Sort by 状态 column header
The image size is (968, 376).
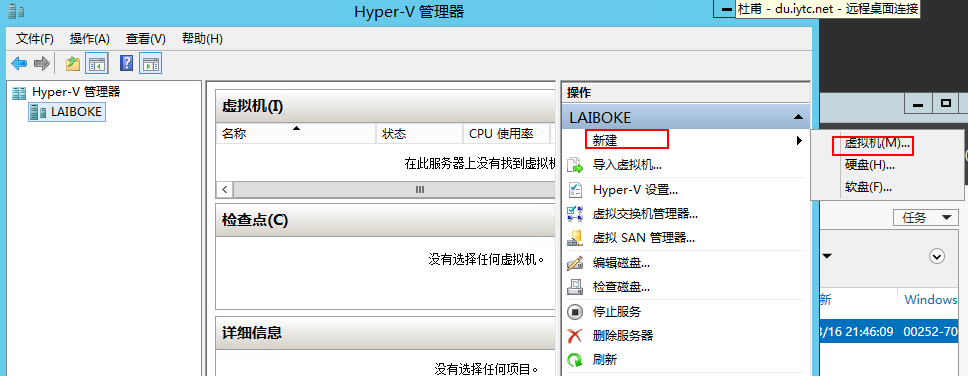[x=419, y=134]
